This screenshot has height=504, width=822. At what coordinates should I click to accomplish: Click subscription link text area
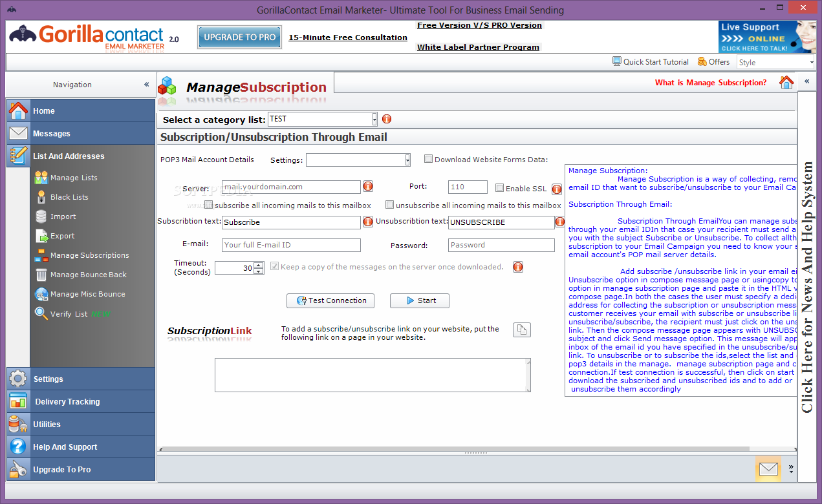click(373, 375)
